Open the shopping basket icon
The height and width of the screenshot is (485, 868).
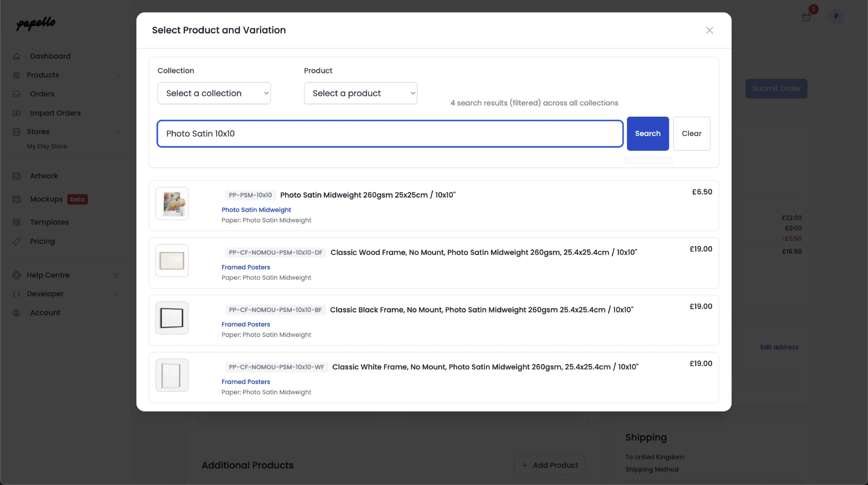(x=806, y=17)
